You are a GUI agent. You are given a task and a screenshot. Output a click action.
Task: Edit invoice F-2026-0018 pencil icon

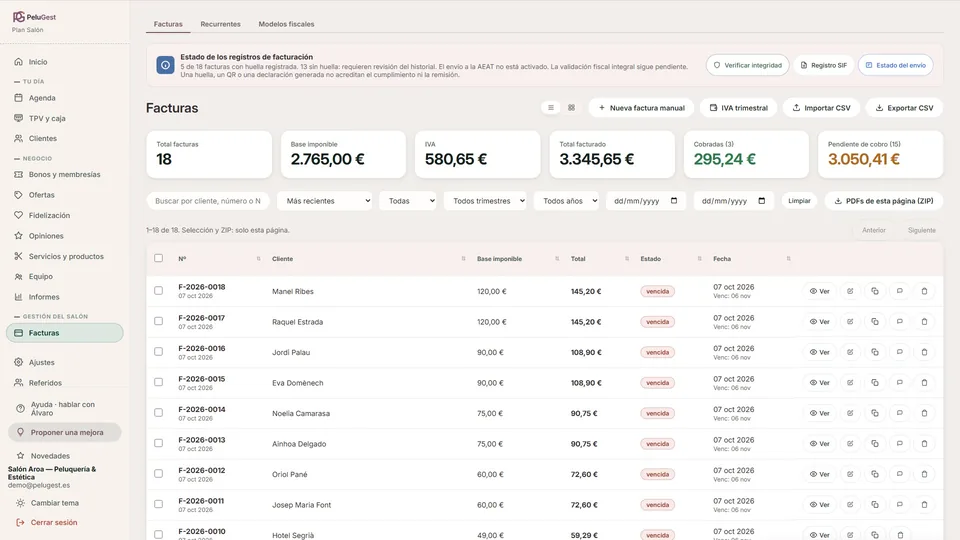850,291
